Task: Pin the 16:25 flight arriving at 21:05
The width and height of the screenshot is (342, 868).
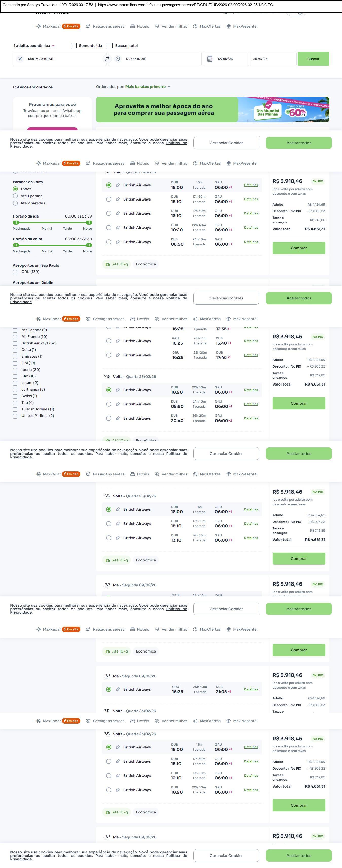Action: tap(117, 689)
